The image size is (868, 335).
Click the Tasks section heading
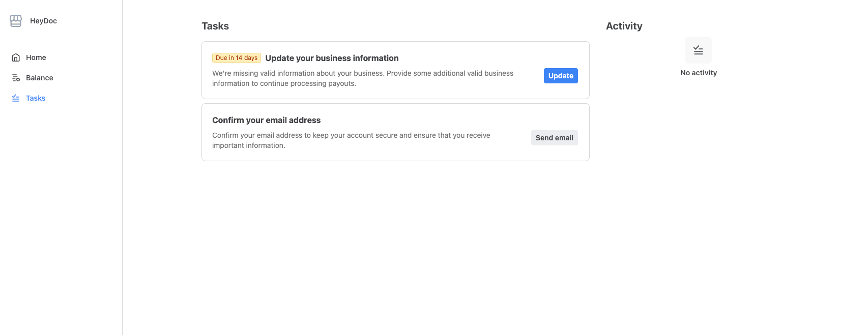(x=215, y=25)
